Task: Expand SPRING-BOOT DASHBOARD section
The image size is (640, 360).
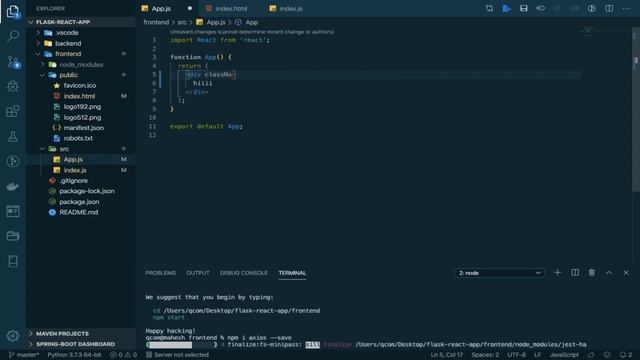Action: tap(81, 344)
